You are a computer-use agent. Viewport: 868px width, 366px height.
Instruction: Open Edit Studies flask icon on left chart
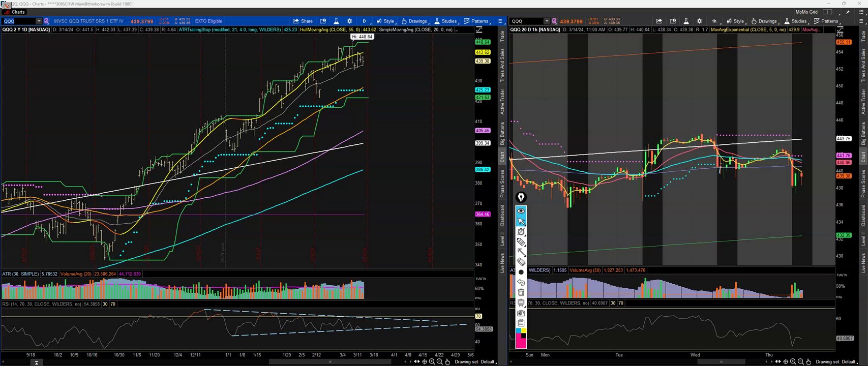pyautogui.click(x=336, y=21)
